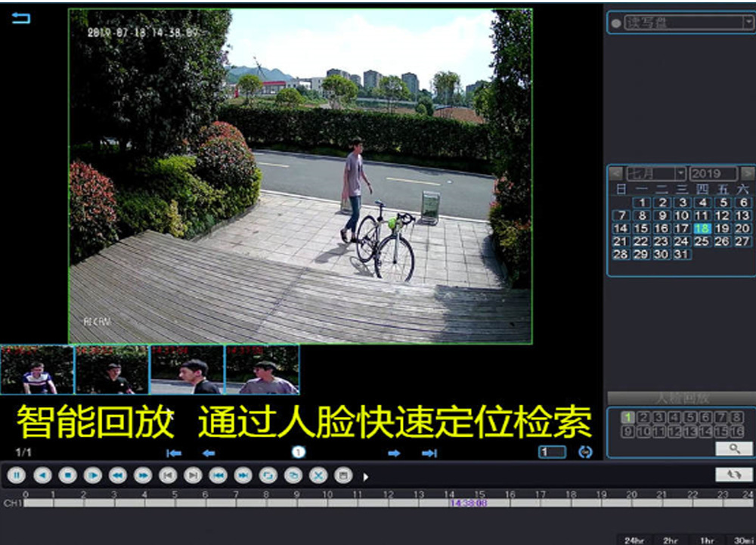Viewport: 756px width, 545px height.
Task: Go to previous face results page
Action: pos(209,453)
